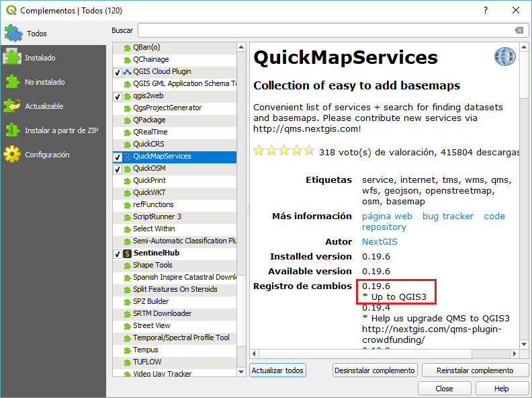This screenshot has height=398, width=532.
Task: Switch to the No instalado tab
Action: tap(53, 82)
